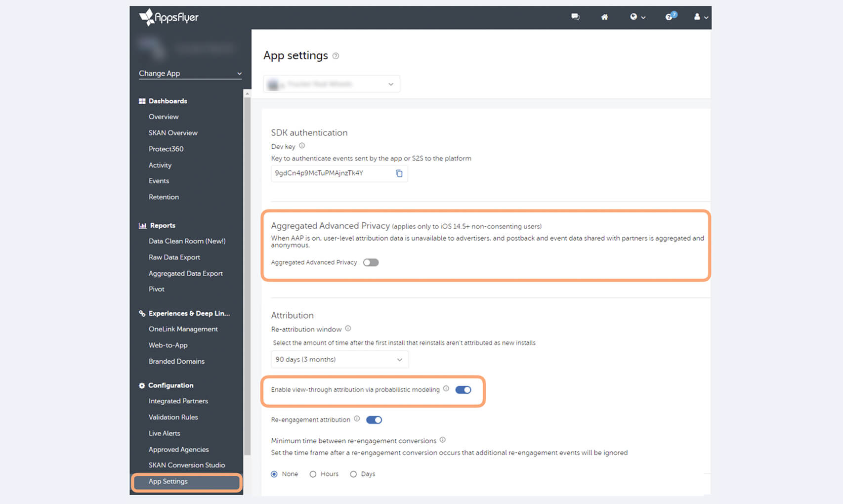Click the Experiences link icon
This screenshot has width=843, height=504.
(x=142, y=313)
